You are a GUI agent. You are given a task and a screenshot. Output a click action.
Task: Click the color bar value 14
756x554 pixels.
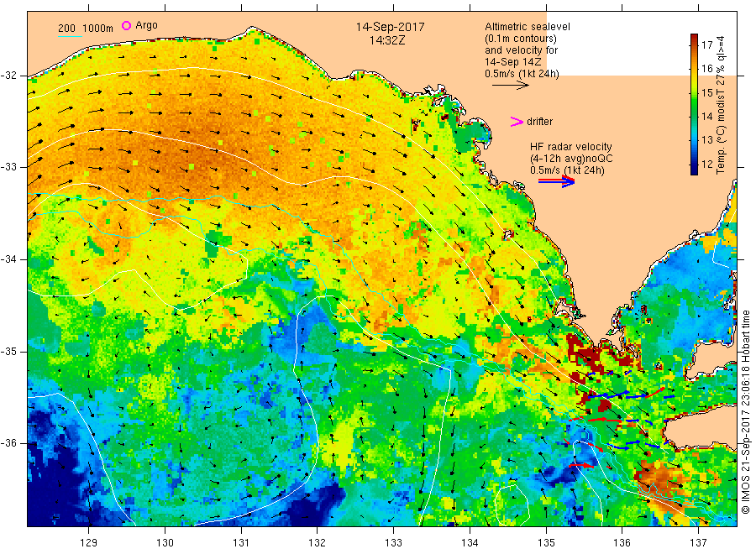pos(706,117)
